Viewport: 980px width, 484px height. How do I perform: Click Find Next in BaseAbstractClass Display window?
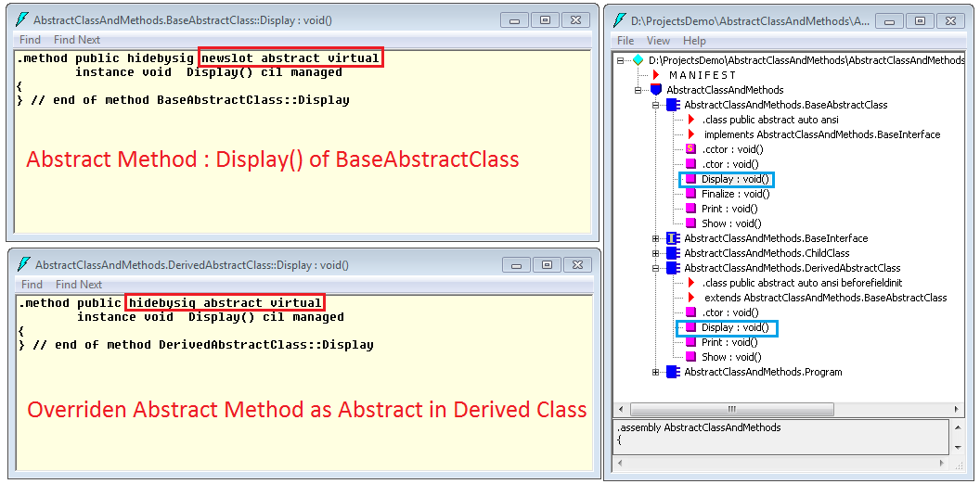[x=77, y=40]
